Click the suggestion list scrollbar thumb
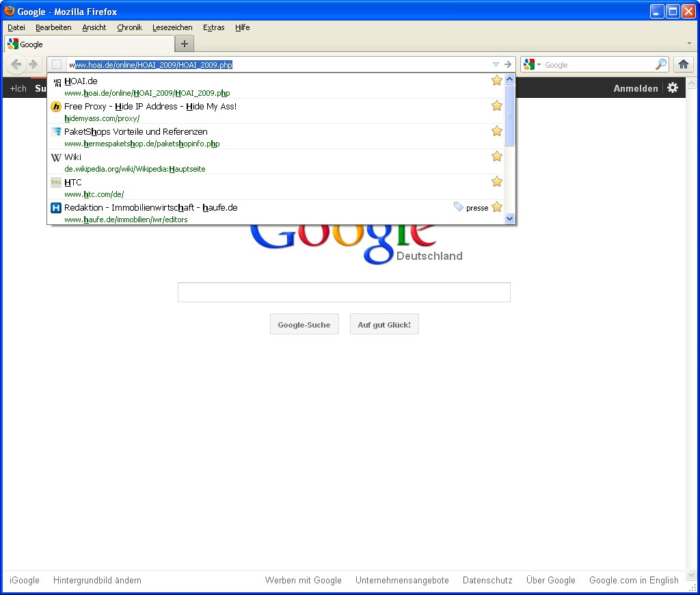The width and height of the screenshot is (700, 595). [509, 116]
